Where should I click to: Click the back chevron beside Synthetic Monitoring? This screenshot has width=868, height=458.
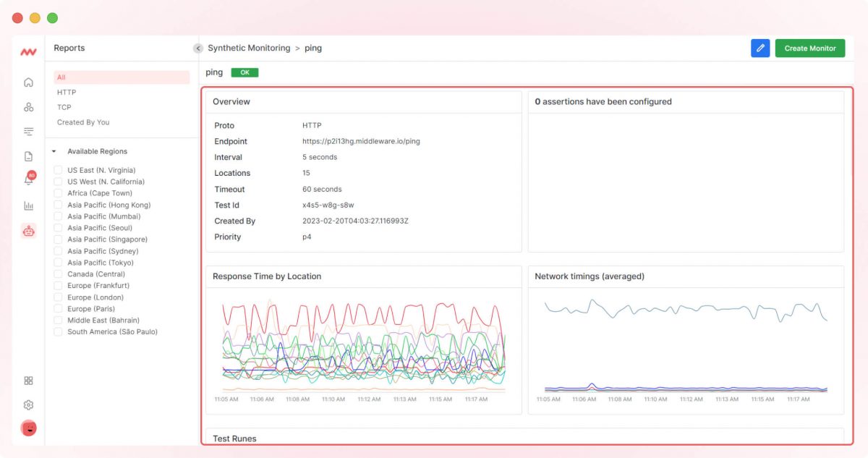(197, 48)
